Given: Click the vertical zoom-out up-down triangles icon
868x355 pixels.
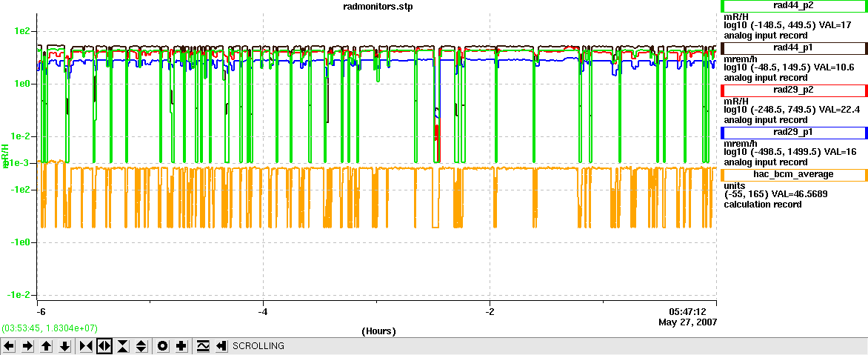Looking at the screenshot, I should point(141,346).
